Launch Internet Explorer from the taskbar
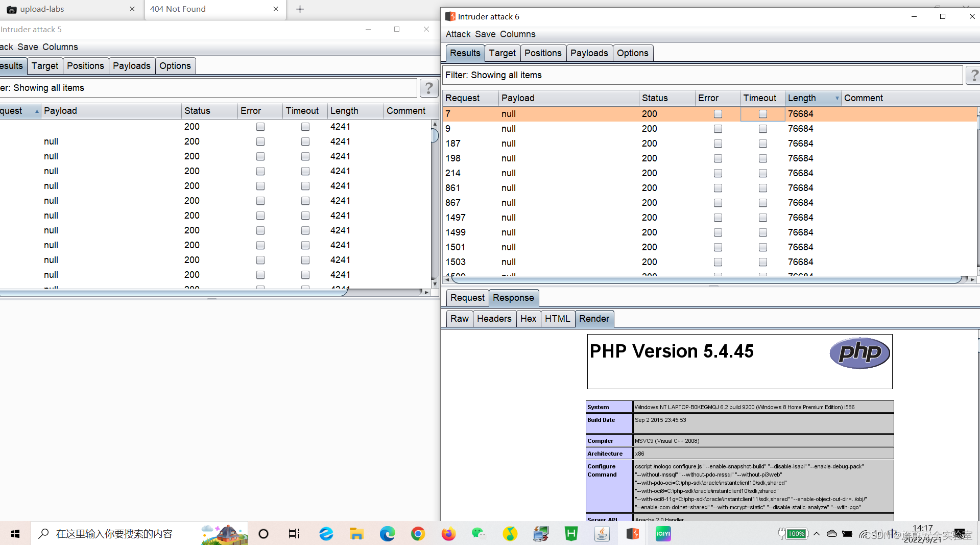 click(326, 534)
